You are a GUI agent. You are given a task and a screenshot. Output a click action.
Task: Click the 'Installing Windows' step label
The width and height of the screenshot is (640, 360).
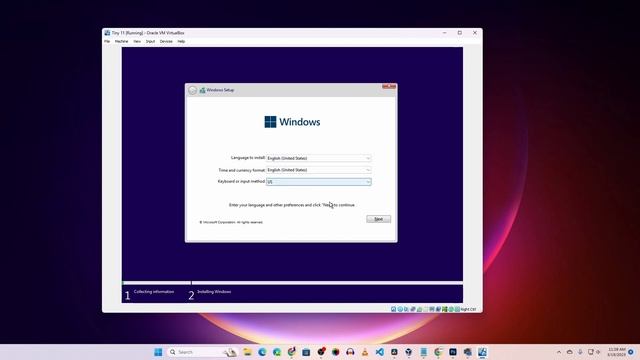click(x=214, y=291)
